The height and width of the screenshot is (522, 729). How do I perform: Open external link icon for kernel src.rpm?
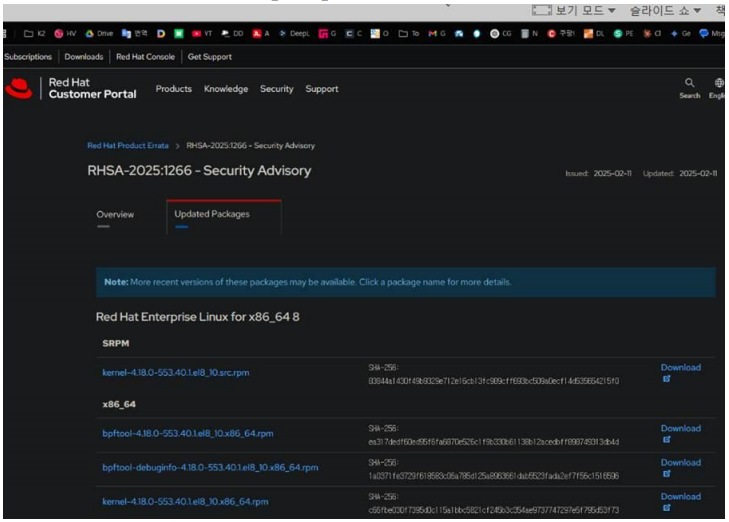(667, 379)
